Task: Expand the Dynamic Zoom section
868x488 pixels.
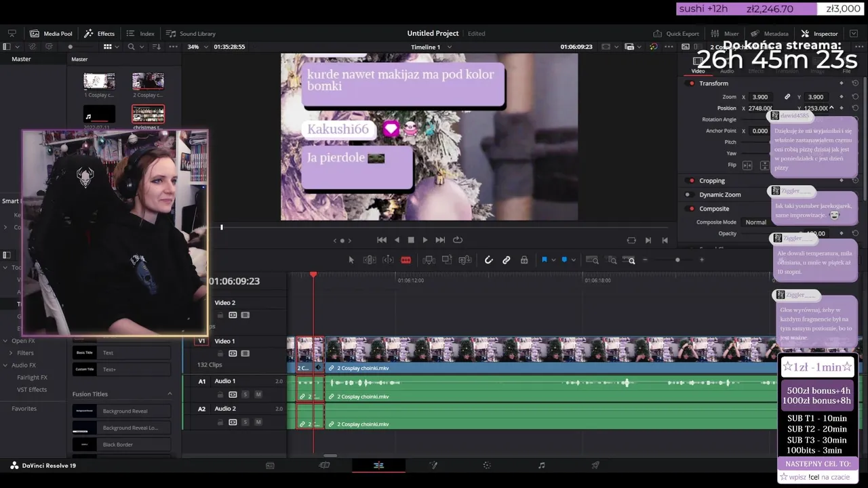Action: (720, 195)
